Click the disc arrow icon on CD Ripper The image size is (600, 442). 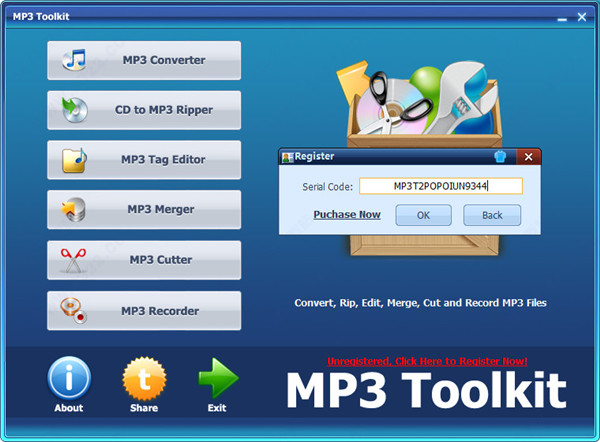[75, 110]
